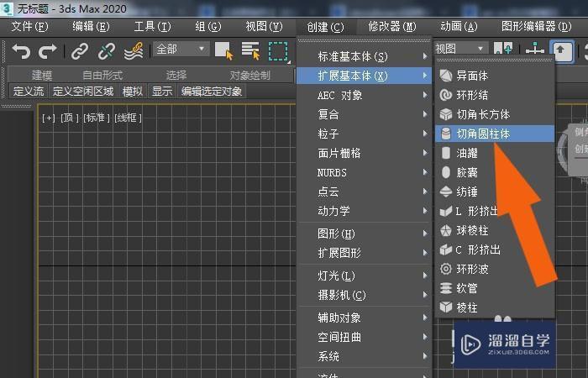Activate the Select Object tool icon
Screen dimensions: 588x378
point(224,50)
